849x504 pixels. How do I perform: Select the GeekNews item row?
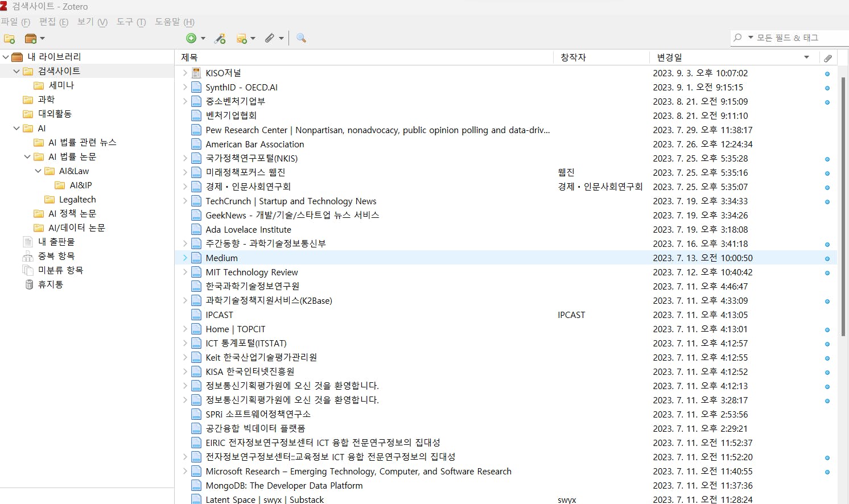506,215
